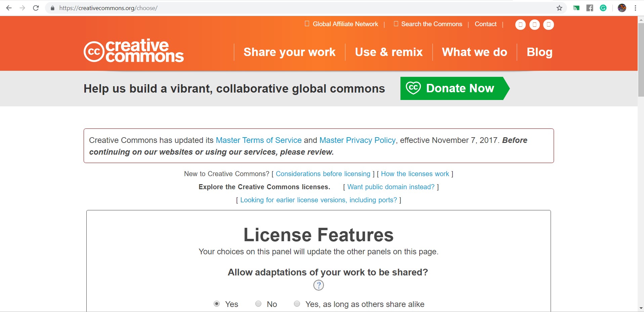Select the "No" adaptations radio button

coord(258,304)
